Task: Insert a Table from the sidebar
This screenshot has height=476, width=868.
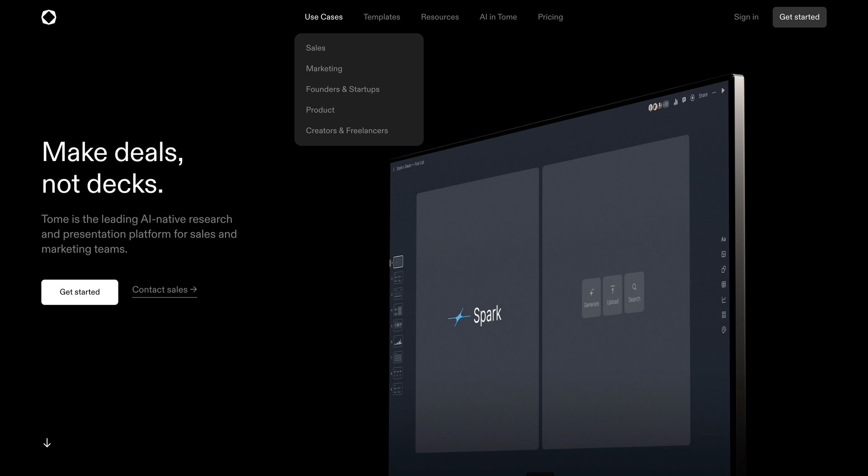Action: pos(723,285)
